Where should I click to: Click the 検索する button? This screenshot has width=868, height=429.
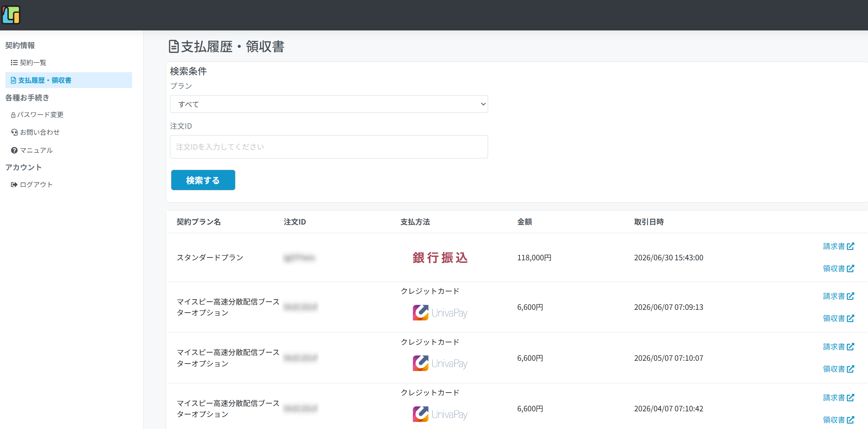pos(203,180)
